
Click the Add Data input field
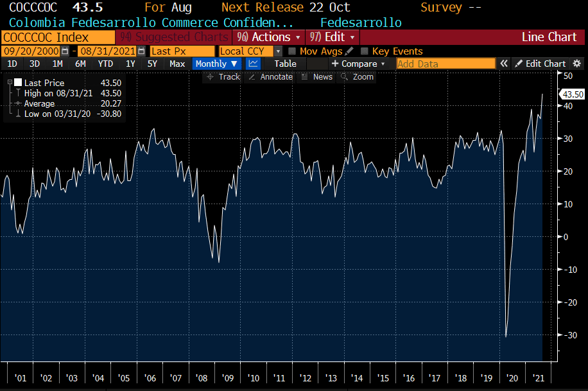(445, 64)
